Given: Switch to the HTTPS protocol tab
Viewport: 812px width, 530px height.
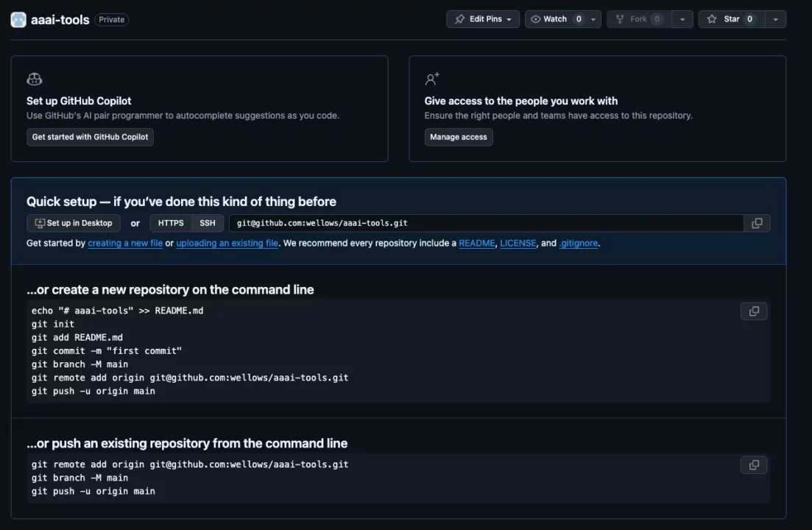Looking at the screenshot, I should (x=170, y=222).
